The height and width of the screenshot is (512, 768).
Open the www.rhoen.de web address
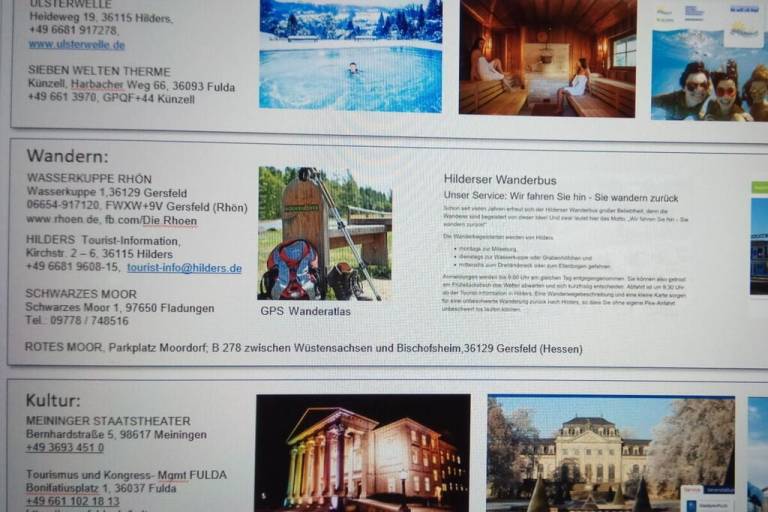(x=63, y=220)
